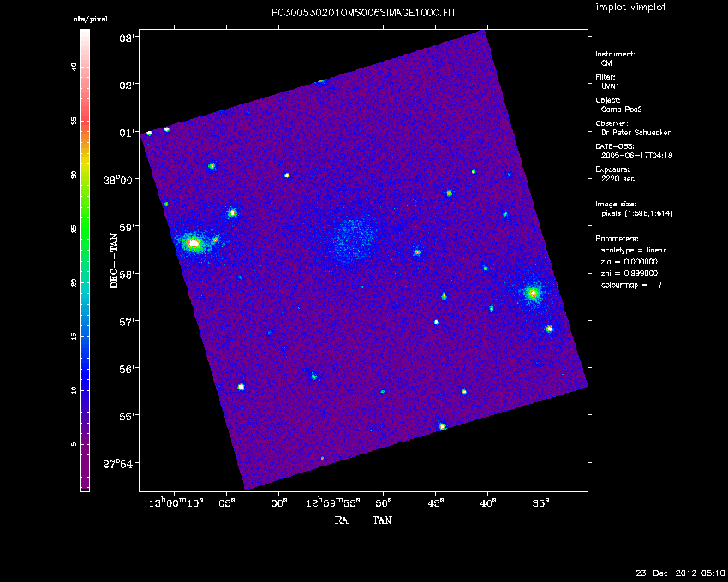The height and width of the screenshot is (582, 728).
Task: Click the bright source near the right edge
Action: point(533,294)
